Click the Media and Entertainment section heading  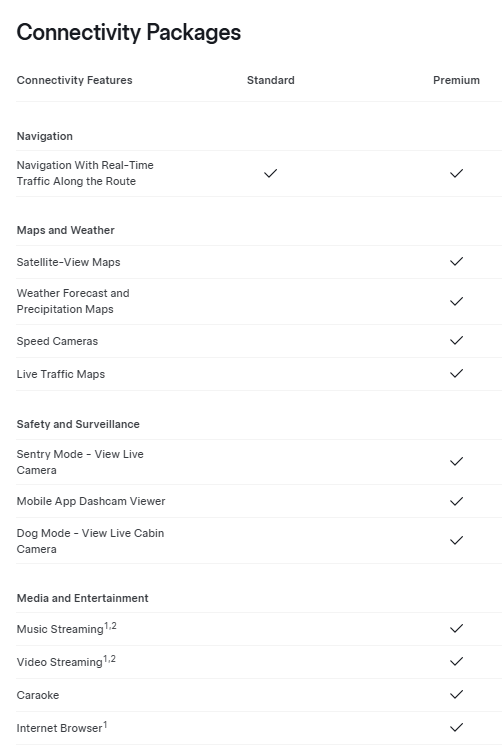click(x=82, y=598)
